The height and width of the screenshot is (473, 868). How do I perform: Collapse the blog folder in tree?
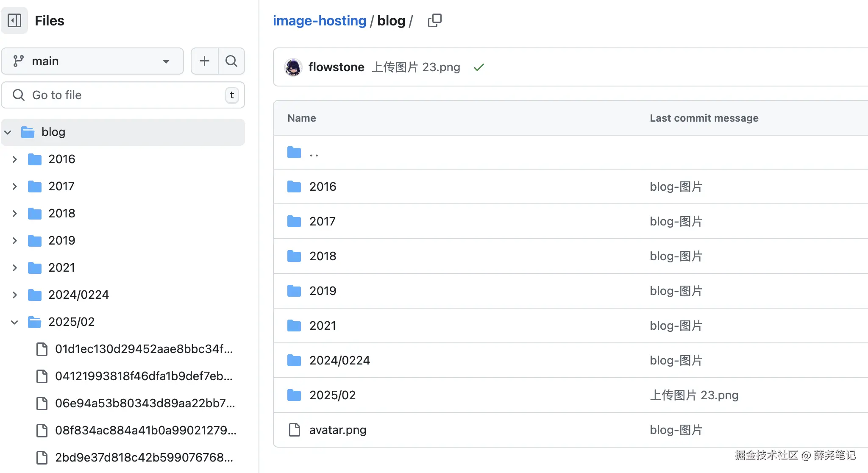coord(8,132)
